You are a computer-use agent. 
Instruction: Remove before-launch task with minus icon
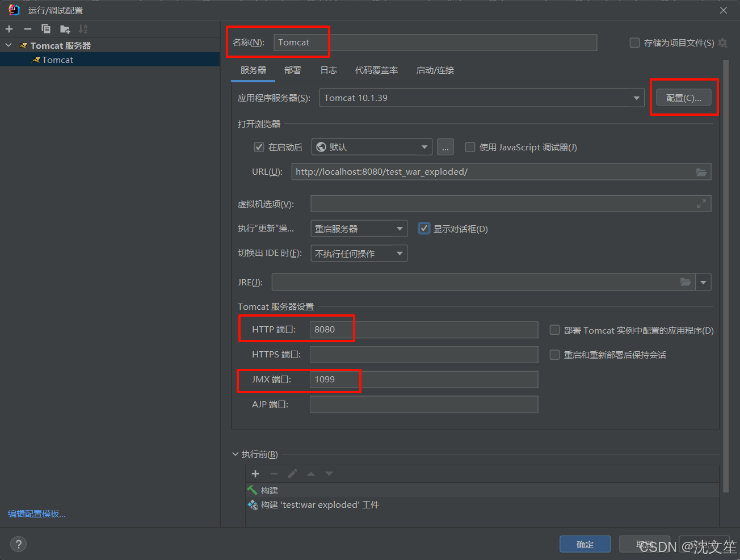click(274, 474)
